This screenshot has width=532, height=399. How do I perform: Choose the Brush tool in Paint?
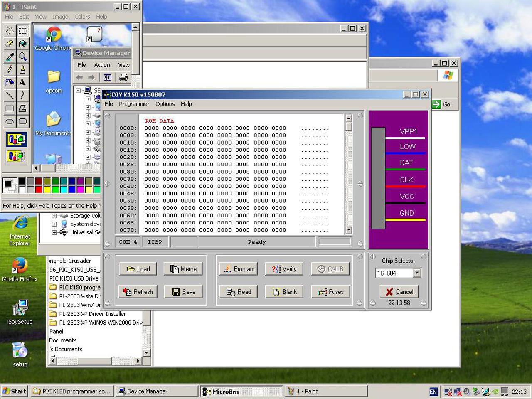[23, 69]
